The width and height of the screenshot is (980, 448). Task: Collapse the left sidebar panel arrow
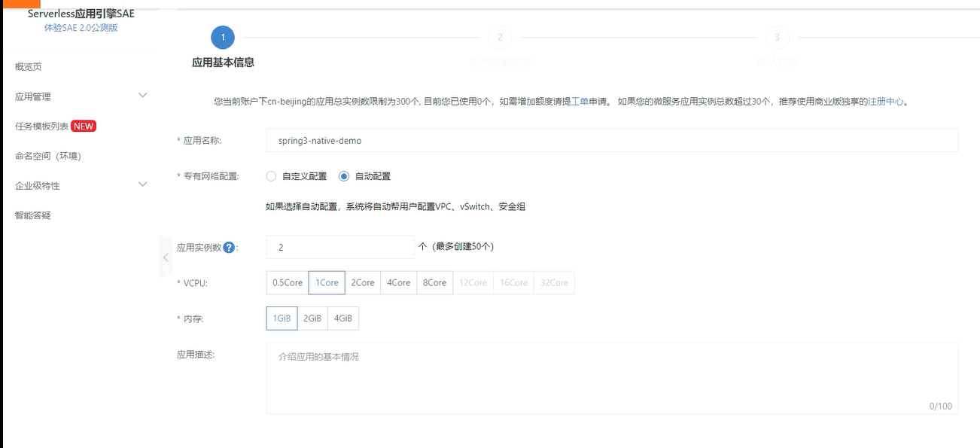click(x=165, y=257)
